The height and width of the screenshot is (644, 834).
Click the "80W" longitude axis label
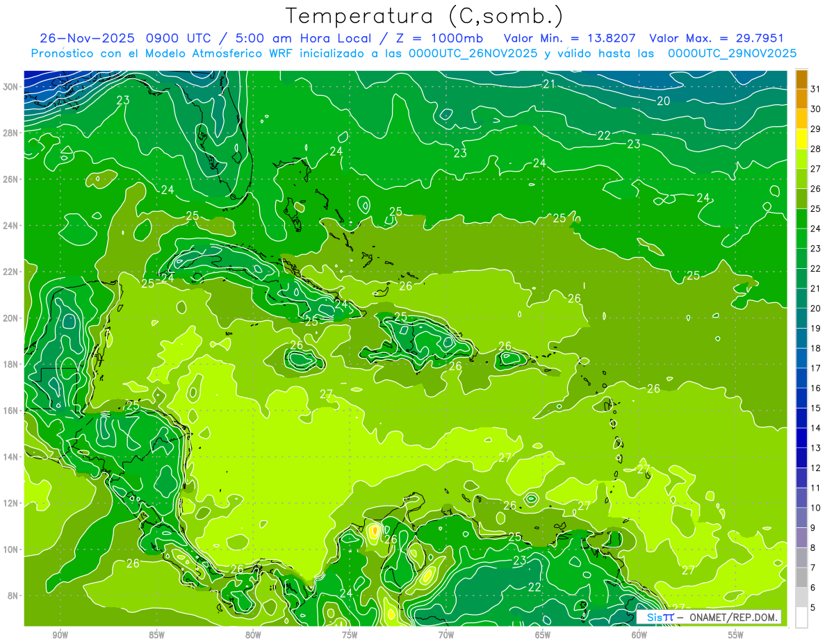click(253, 635)
